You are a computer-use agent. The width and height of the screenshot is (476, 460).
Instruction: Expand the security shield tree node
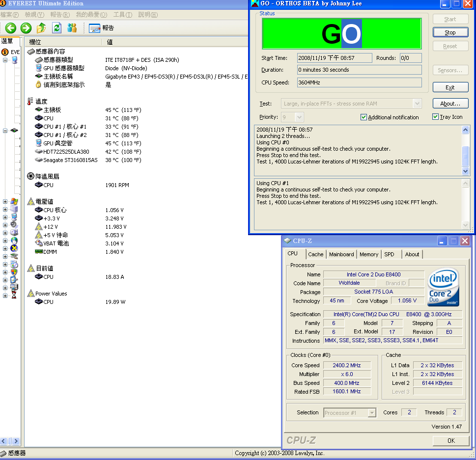(5, 271)
